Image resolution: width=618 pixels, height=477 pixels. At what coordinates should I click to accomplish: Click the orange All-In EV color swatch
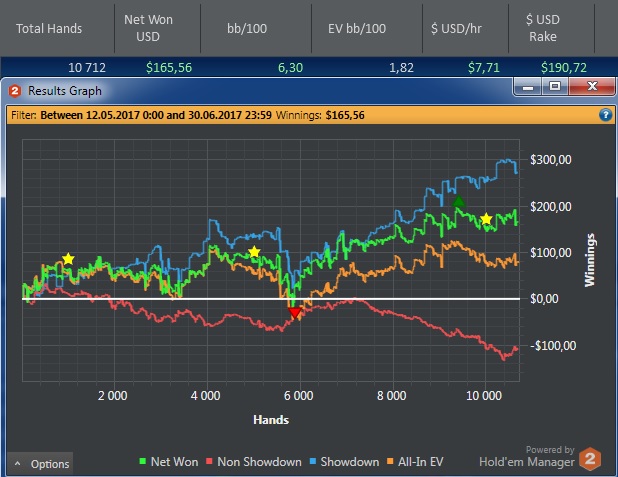tap(390, 461)
